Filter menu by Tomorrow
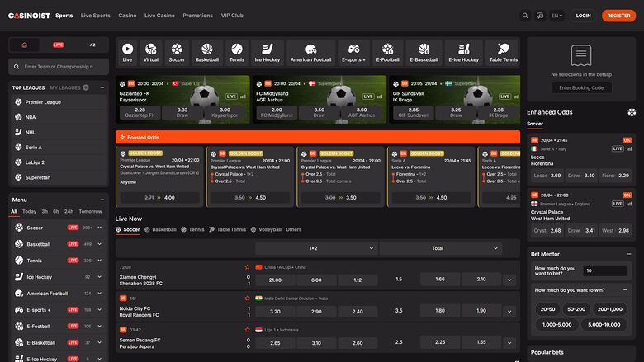 point(90,212)
